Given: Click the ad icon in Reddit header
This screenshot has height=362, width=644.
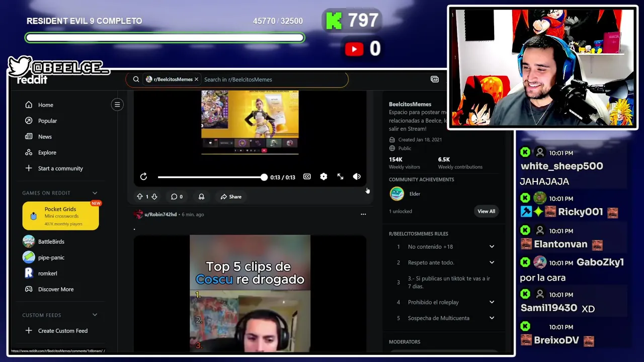Looking at the screenshot, I should pos(435,79).
